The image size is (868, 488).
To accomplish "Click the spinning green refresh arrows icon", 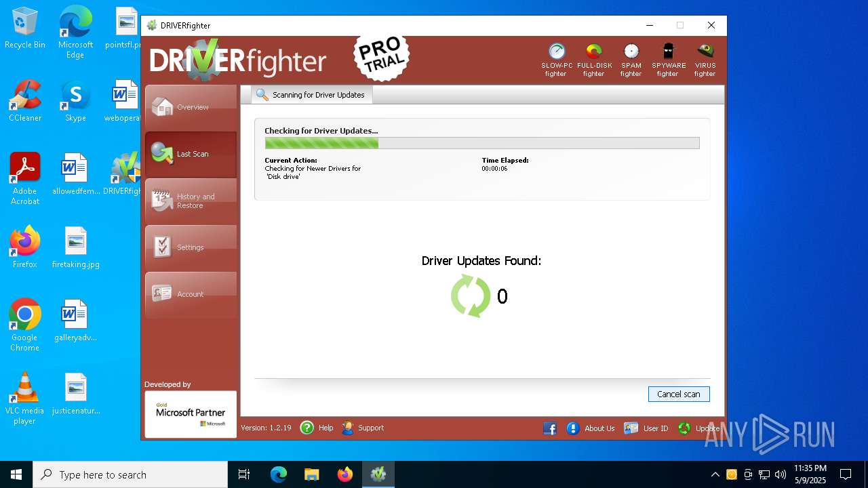I will 471,296.
